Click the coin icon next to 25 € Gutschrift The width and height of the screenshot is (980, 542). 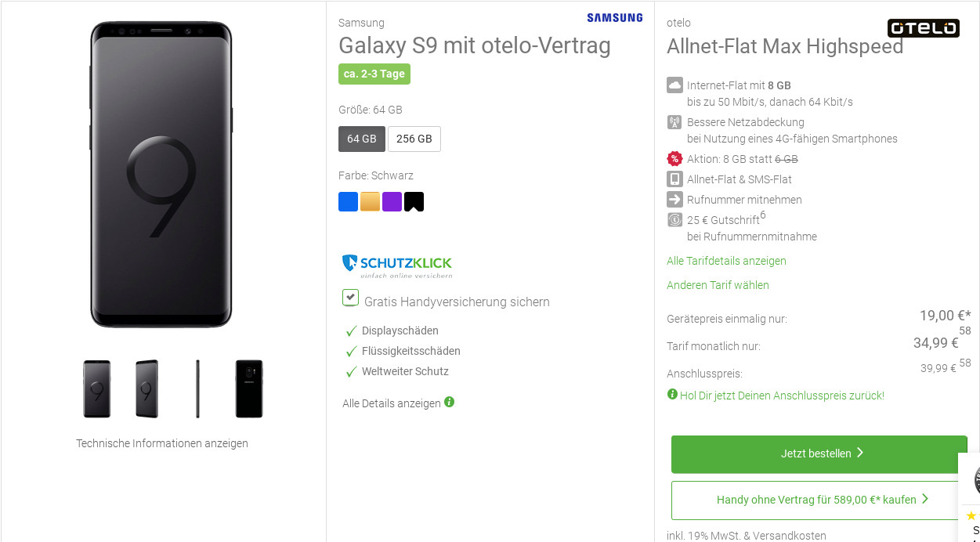click(x=674, y=219)
